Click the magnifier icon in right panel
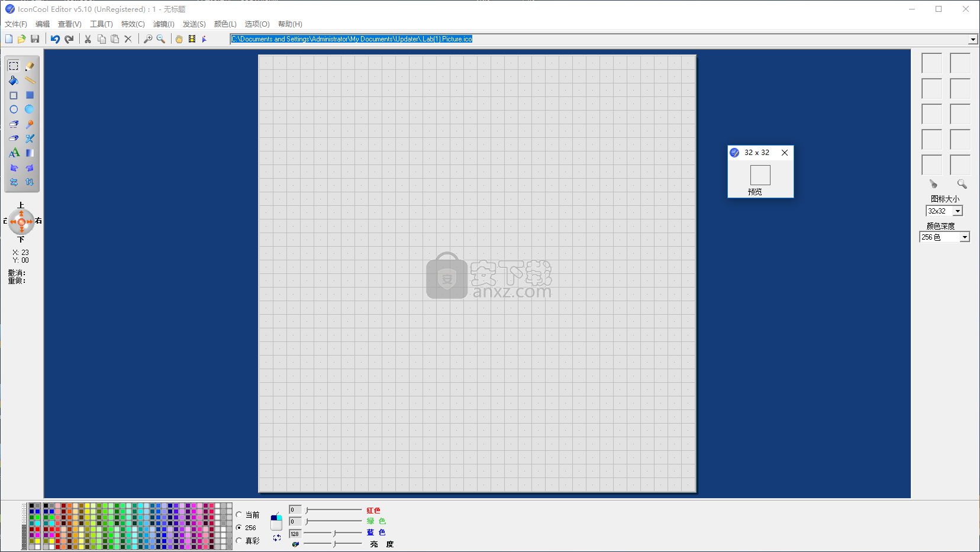Screen dimensions: 980x552 [962, 184]
